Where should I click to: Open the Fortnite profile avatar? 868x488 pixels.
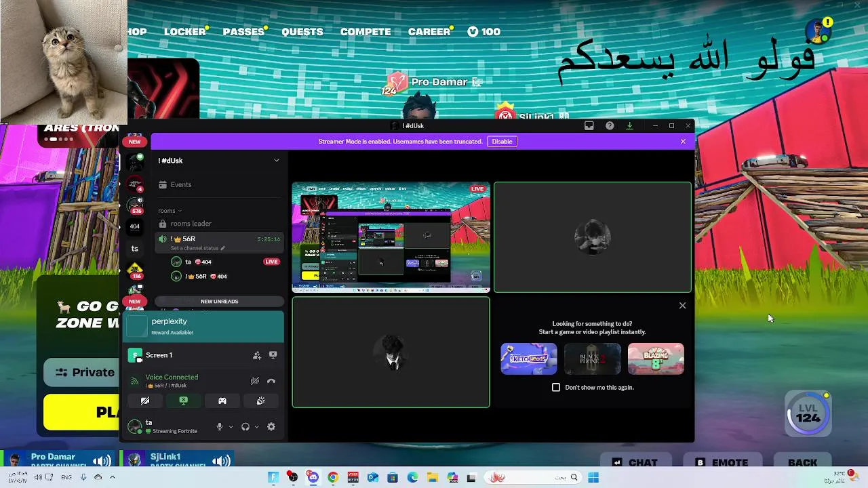tap(818, 31)
